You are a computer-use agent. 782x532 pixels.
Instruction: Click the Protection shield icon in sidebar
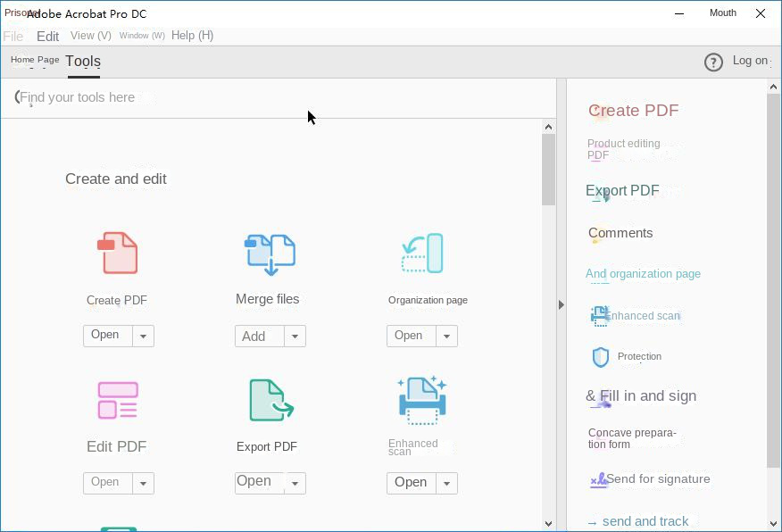601,357
